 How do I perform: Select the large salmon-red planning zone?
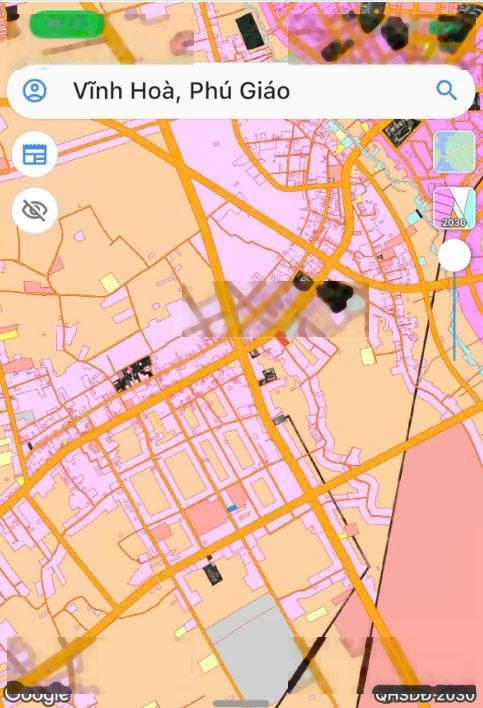[x=431, y=564]
